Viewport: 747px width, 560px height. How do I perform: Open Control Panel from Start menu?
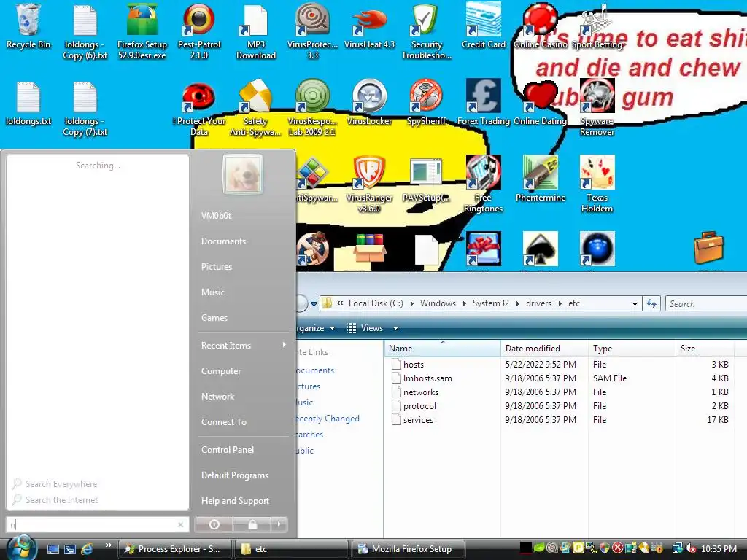pyautogui.click(x=228, y=449)
